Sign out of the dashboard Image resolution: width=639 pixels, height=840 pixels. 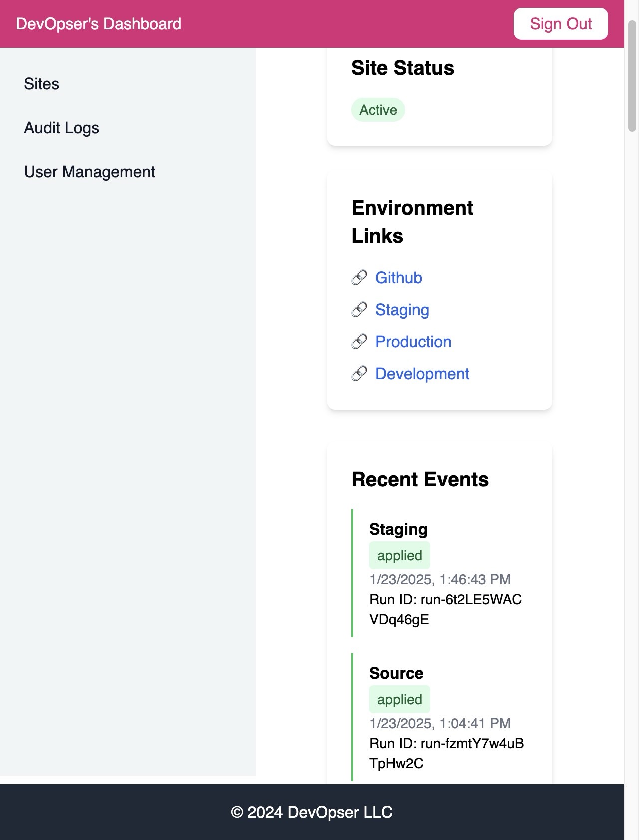[x=561, y=24]
